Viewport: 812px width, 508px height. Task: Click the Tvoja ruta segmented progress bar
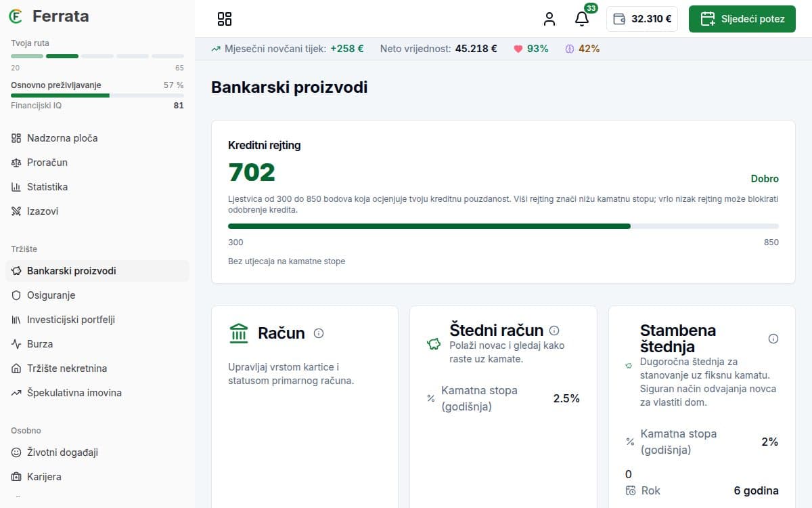coord(97,56)
